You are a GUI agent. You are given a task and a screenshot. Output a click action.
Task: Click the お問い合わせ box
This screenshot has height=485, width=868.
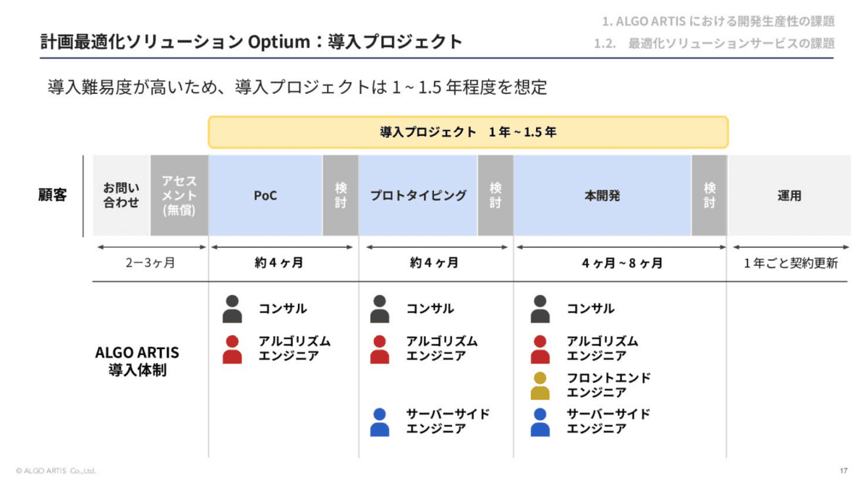click(x=122, y=195)
